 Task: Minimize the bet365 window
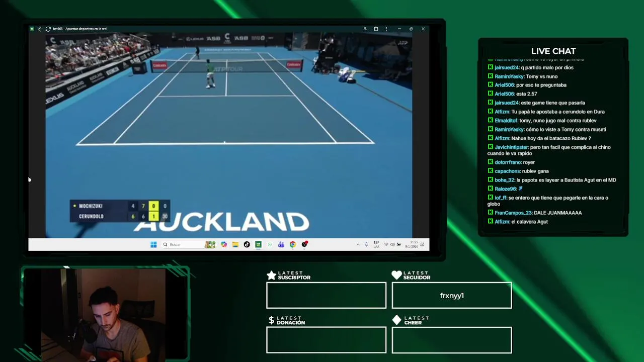399,29
